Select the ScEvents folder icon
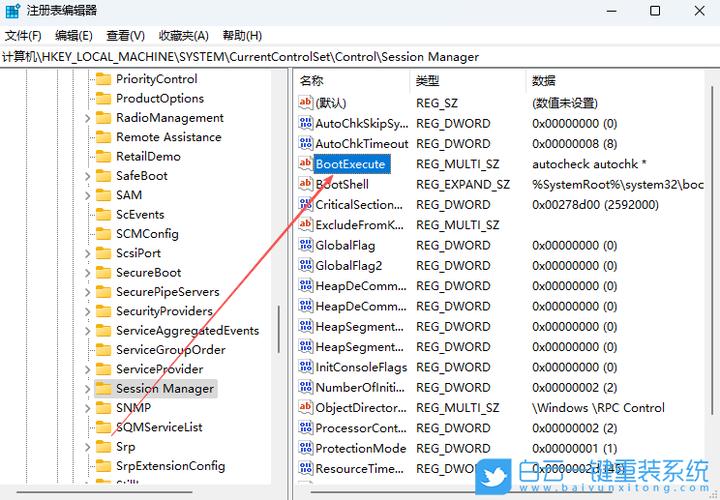 tap(103, 214)
